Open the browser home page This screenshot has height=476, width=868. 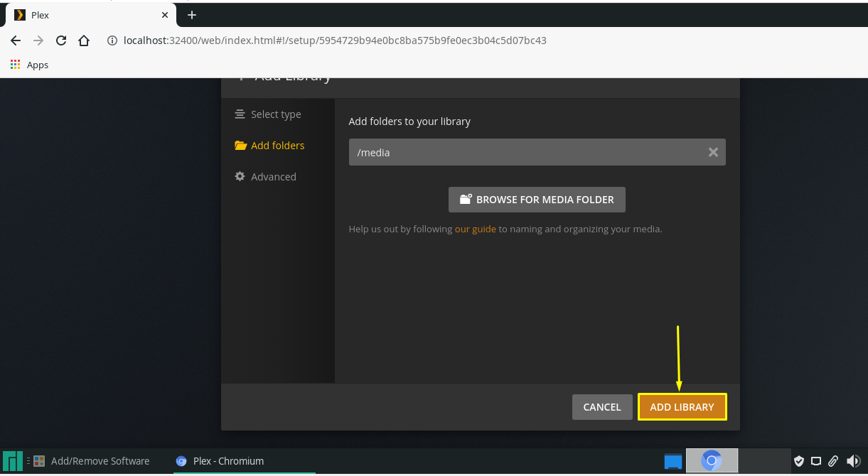pyautogui.click(x=84, y=40)
